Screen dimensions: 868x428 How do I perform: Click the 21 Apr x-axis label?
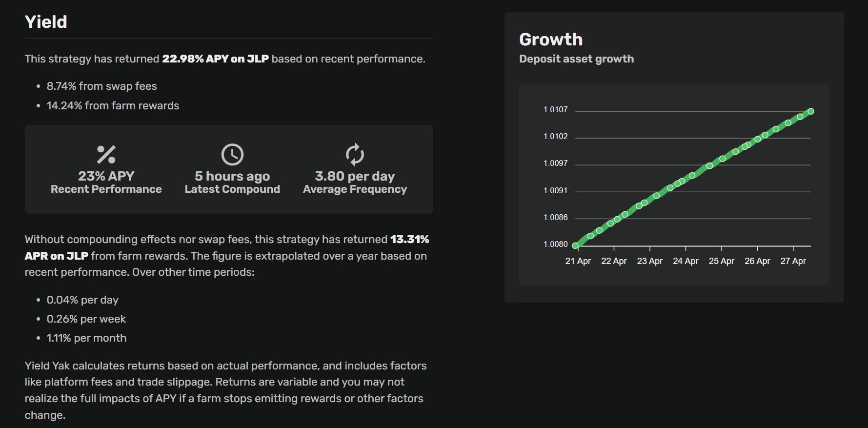(x=578, y=261)
